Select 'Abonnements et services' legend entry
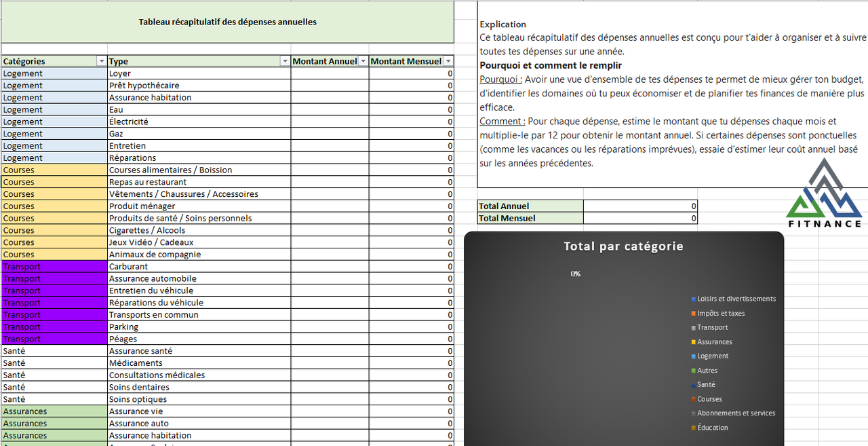Image resolution: width=868 pixels, height=446 pixels. (733, 413)
